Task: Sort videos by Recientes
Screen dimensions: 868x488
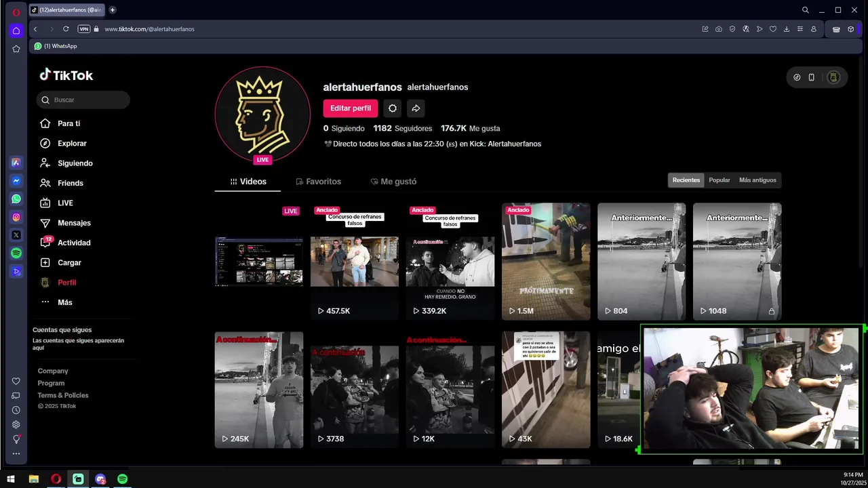Action: [x=686, y=180]
